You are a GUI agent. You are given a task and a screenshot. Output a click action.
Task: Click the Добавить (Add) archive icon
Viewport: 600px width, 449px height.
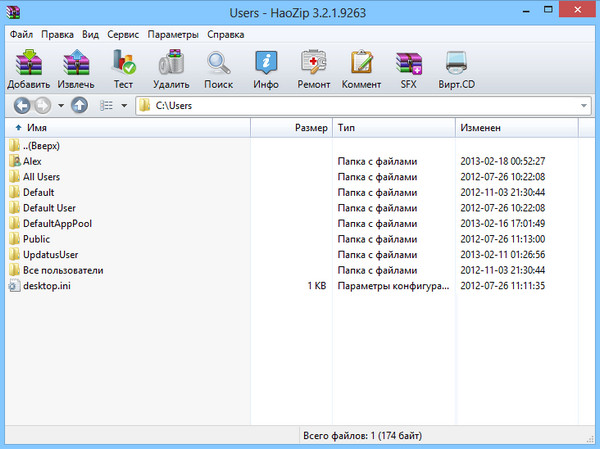[29, 62]
